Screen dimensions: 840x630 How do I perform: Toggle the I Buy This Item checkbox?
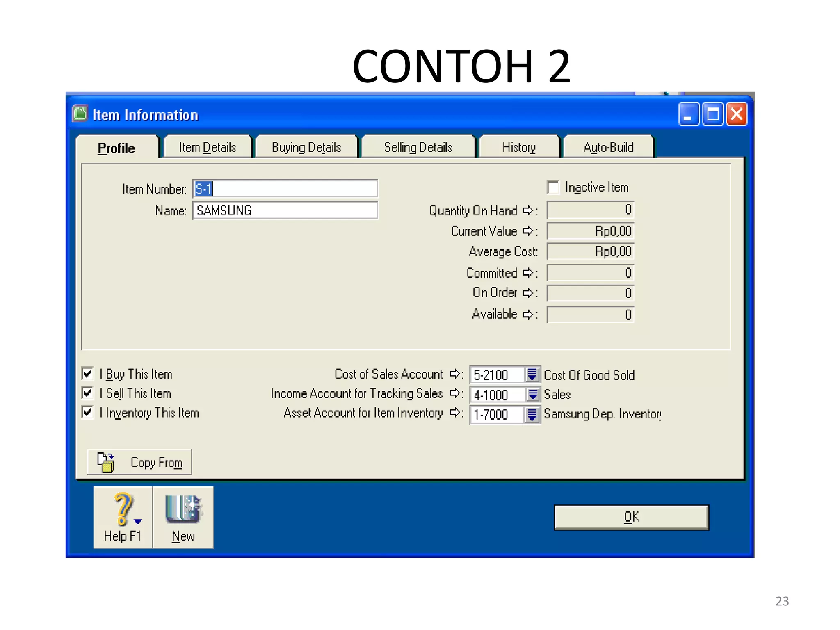[x=87, y=373]
